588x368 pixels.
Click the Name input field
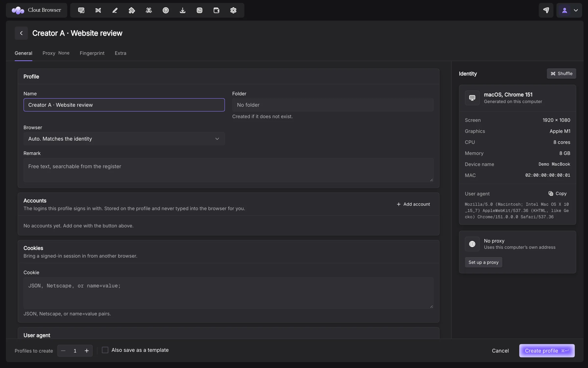pyautogui.click(x=124, y=105)
